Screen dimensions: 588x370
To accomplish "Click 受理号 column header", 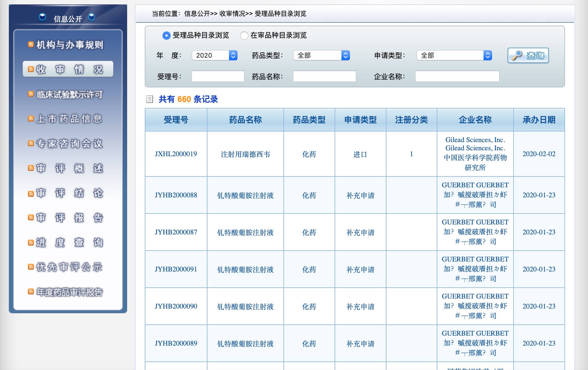I will [x=176, y=120].
